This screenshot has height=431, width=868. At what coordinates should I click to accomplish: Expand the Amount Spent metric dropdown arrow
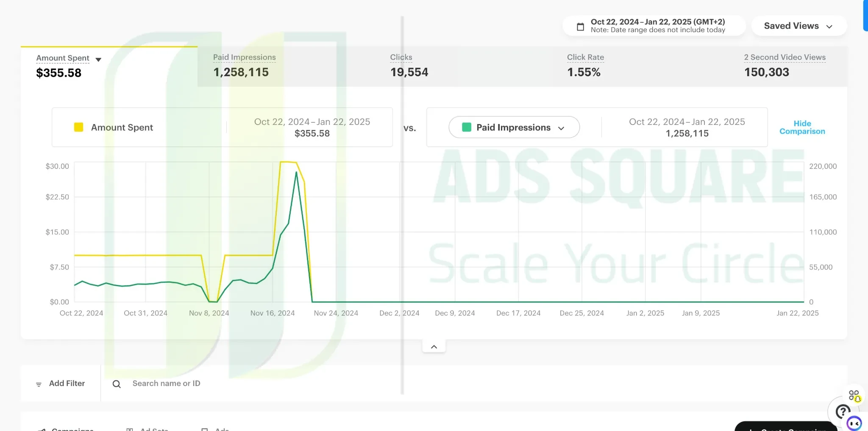coord(98,60)
